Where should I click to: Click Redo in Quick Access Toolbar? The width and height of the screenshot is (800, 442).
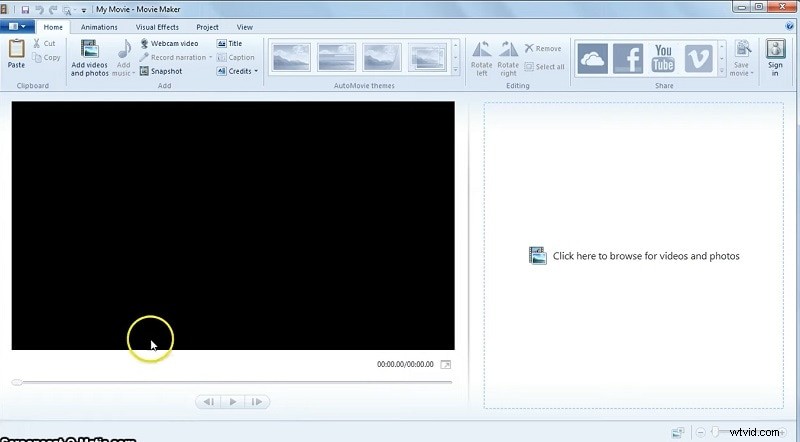point(53,10)
